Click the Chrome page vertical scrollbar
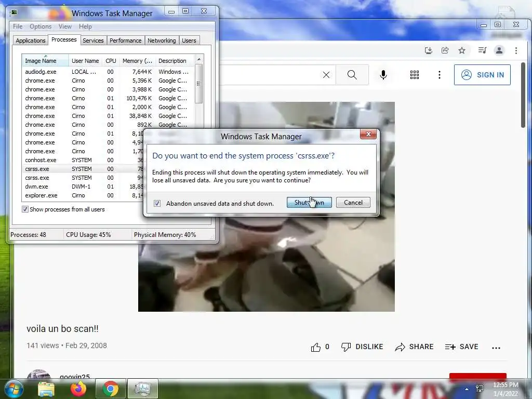 tap(523, 95)
